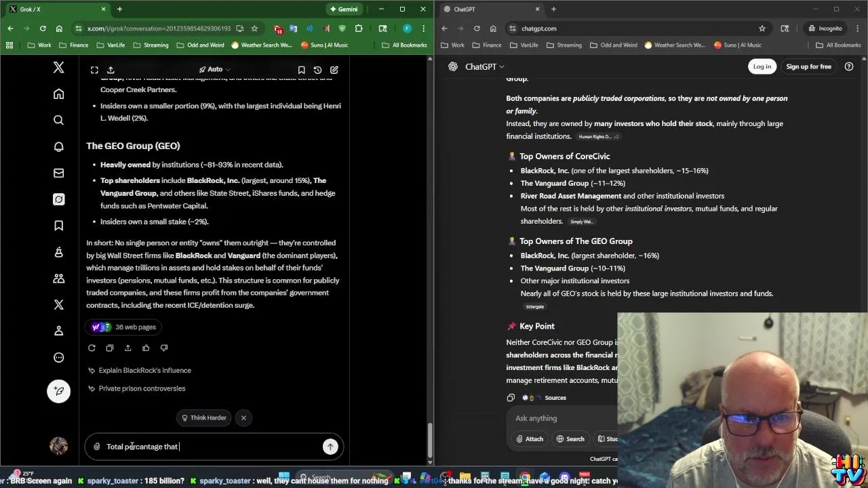Click Gemini button in left browser toolbar
This screenshot has height=488, width=868.
(342, 9)
